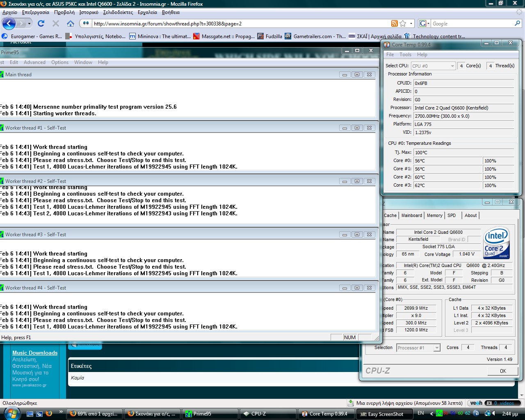Open Firefox Εργαλεία menu

147,12
